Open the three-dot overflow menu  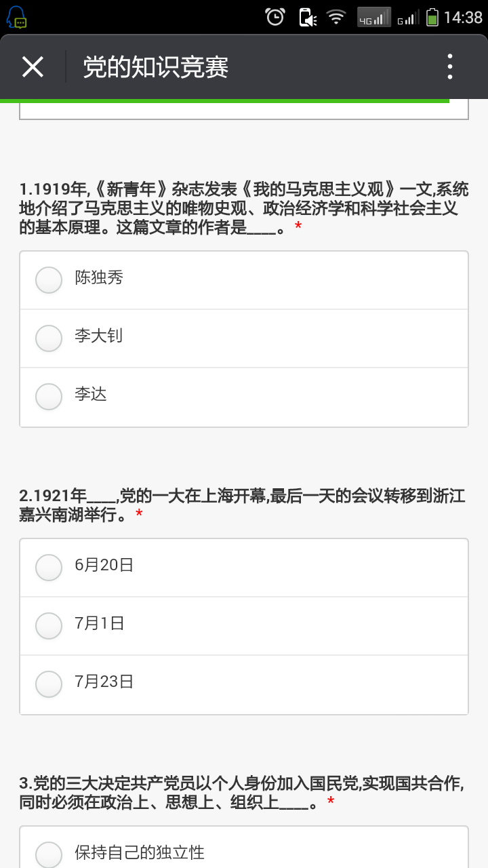tap(449, 67)
